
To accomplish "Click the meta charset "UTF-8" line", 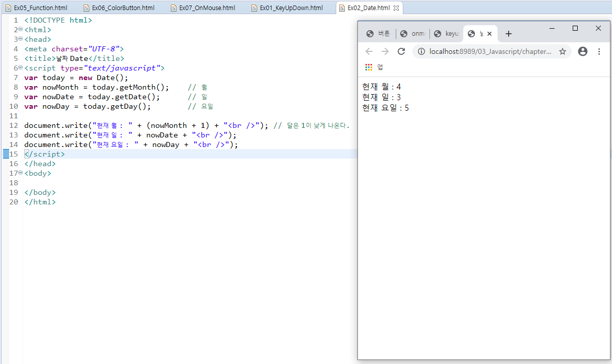I will click(x=74, y=49).
